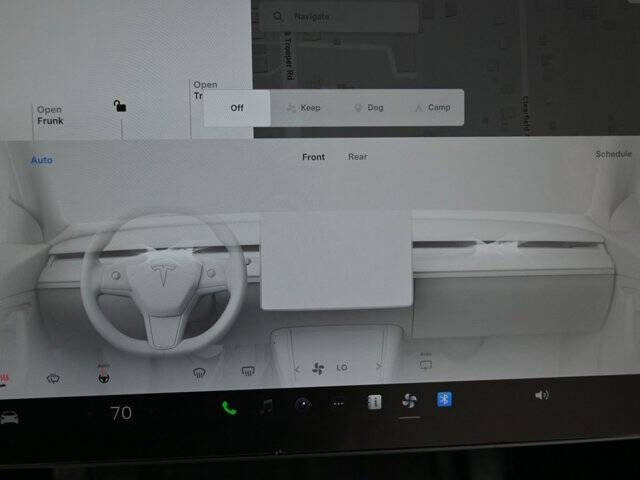Click the search magnifier in Navigate

click(278, 16)
